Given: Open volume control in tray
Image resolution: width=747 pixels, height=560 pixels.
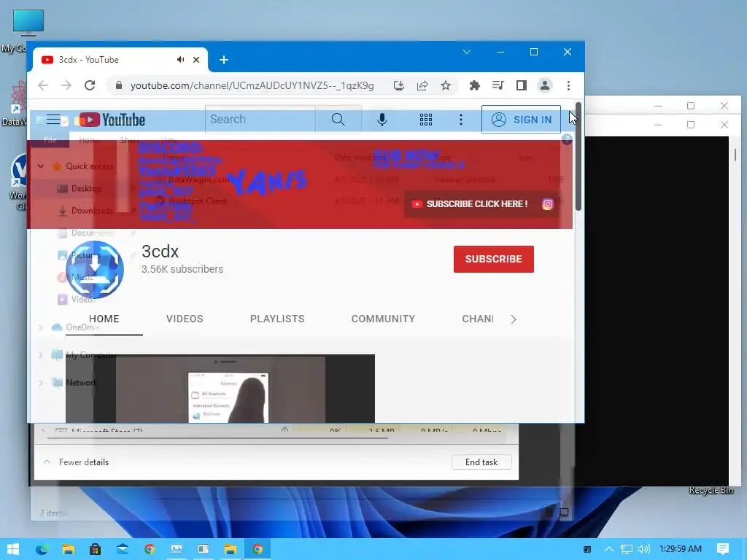Looking at the screenshot, I should (644, 549).
